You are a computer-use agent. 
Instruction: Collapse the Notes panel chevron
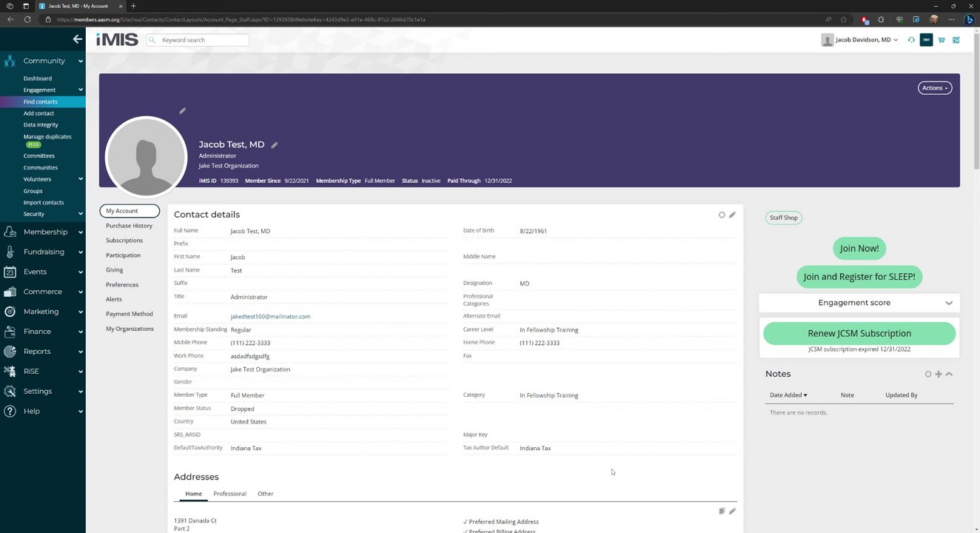pos(949,375)
